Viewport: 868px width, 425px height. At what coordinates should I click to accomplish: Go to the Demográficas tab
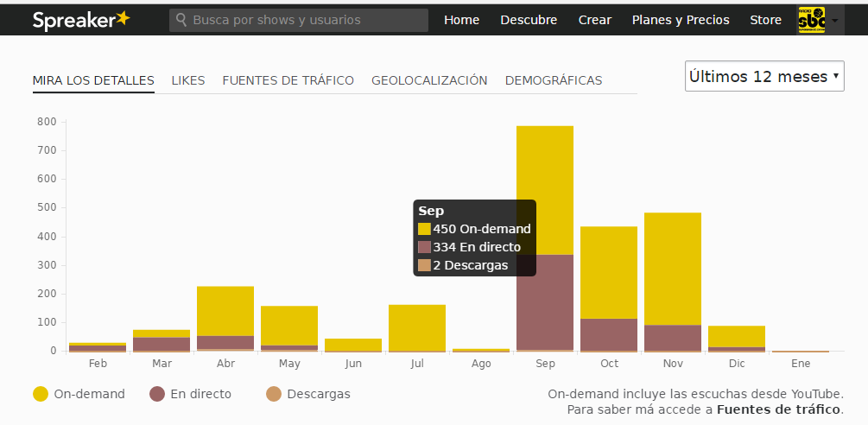click(554, 80)
